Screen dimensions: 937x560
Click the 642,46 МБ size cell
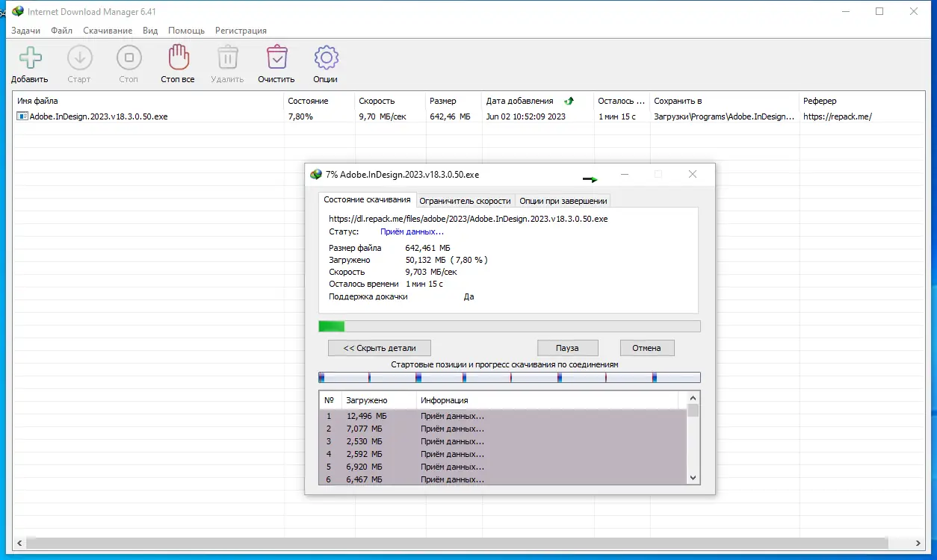point(451,116)
